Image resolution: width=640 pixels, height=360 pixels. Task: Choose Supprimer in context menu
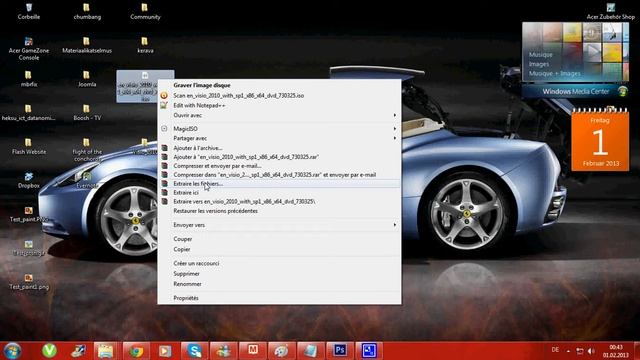pos(279,274)
